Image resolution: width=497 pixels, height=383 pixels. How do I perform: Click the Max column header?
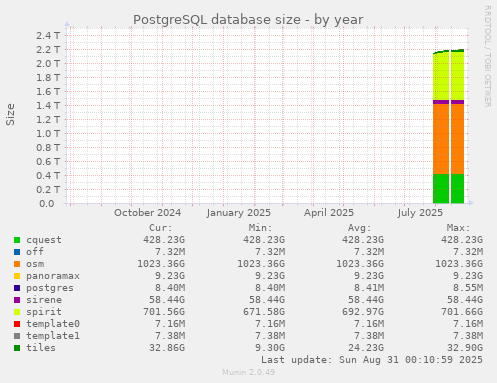click(x=458, y=228)
